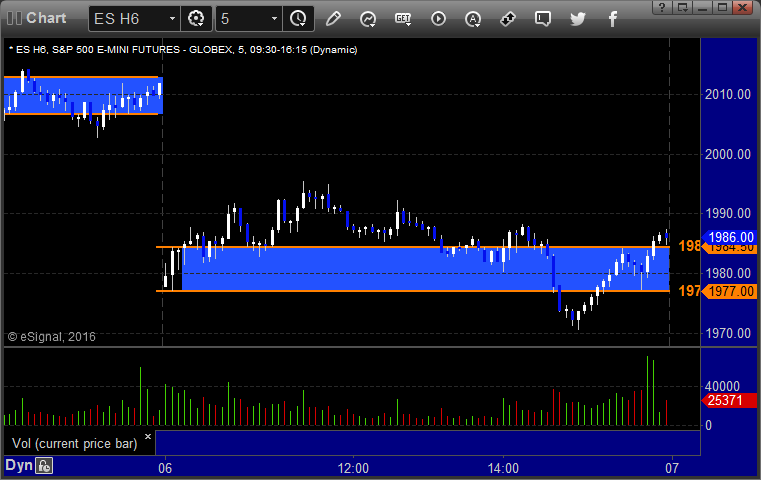This screenshot has width=761, height=480.
Task: Click the symbol settings gear icon
Action: click(196, 19)
